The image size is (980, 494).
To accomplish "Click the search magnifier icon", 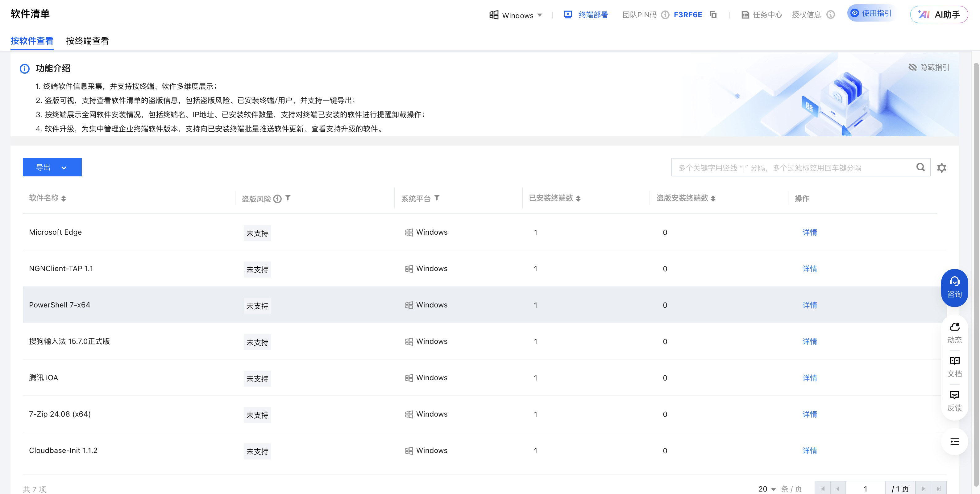I will (x=920, y=167).
